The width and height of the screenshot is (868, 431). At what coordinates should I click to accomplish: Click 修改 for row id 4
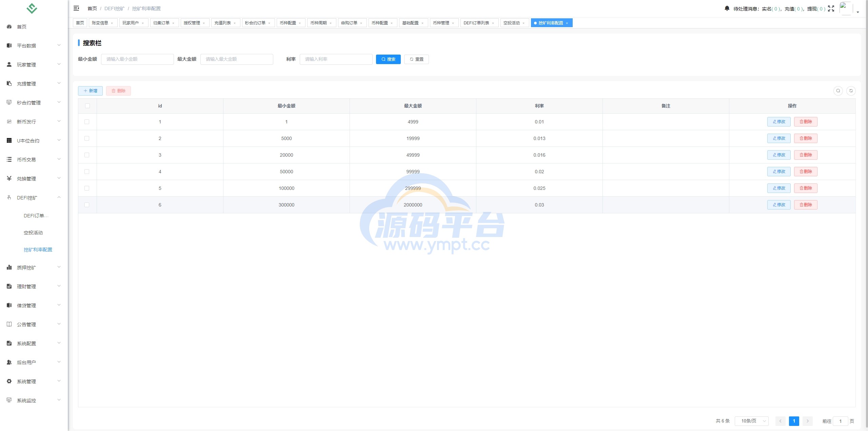click(x=779, y=172)
